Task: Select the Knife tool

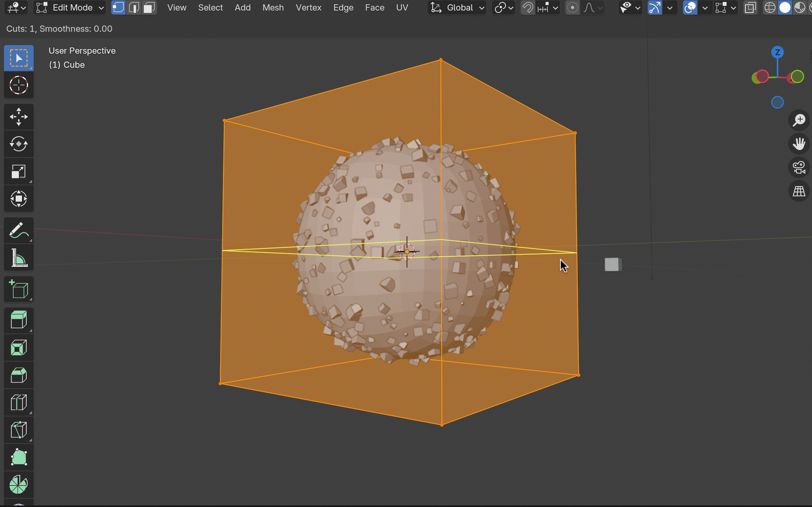Action: point(18,430)
